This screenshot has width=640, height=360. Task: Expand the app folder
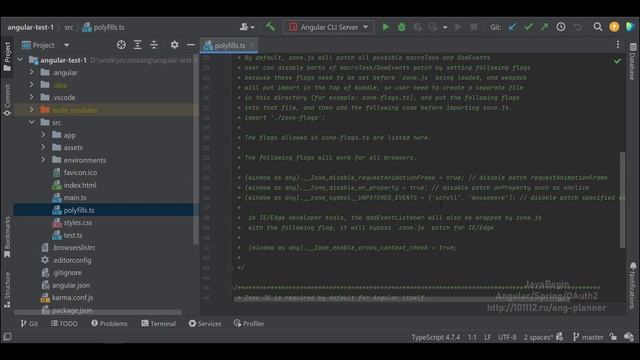click(x=43, y=135)
